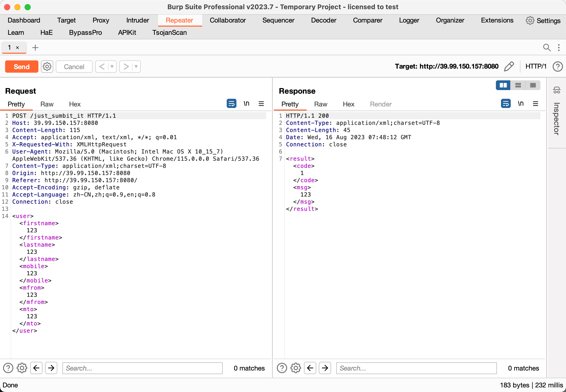Click the forward navigation arrow in Request
This screenshot has width=566, height=392.
coord(52,368)
